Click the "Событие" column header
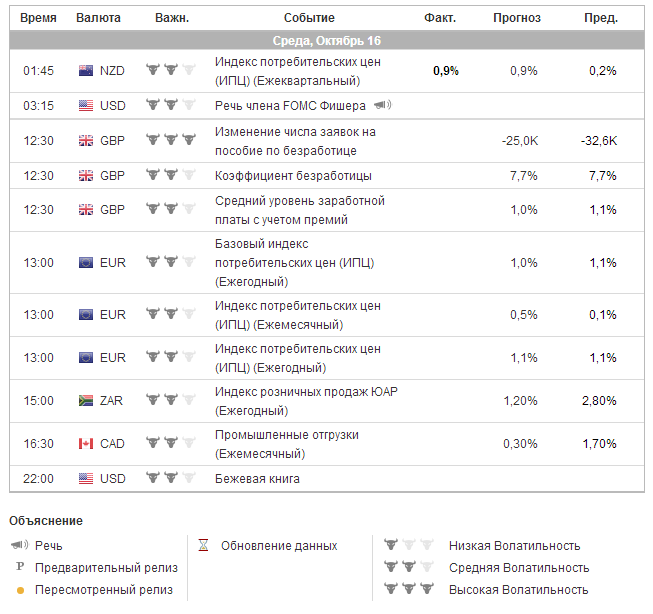 click(309, 18)
